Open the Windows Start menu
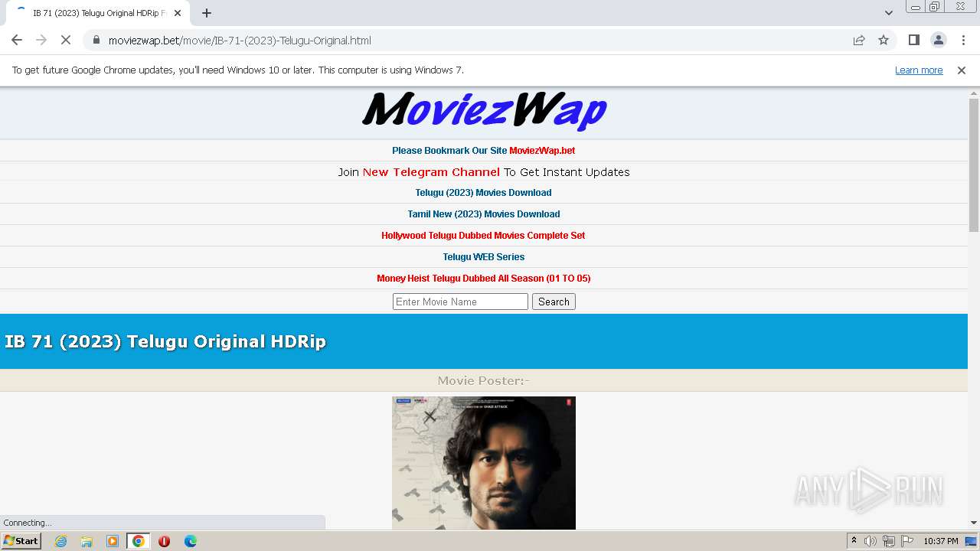Viewport: 980px width, 551px height. point(21,541)
